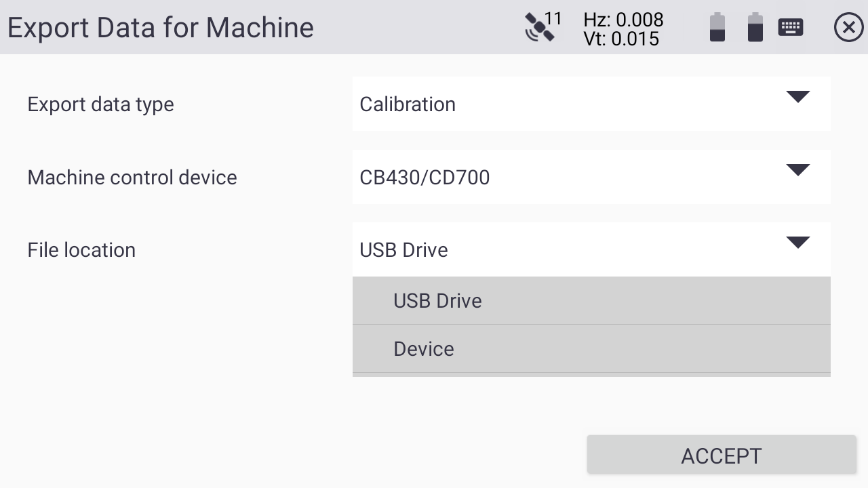This screenshot has height=488, width=868.
Task: Check the second battery level icon
Action: coord(755,28)
